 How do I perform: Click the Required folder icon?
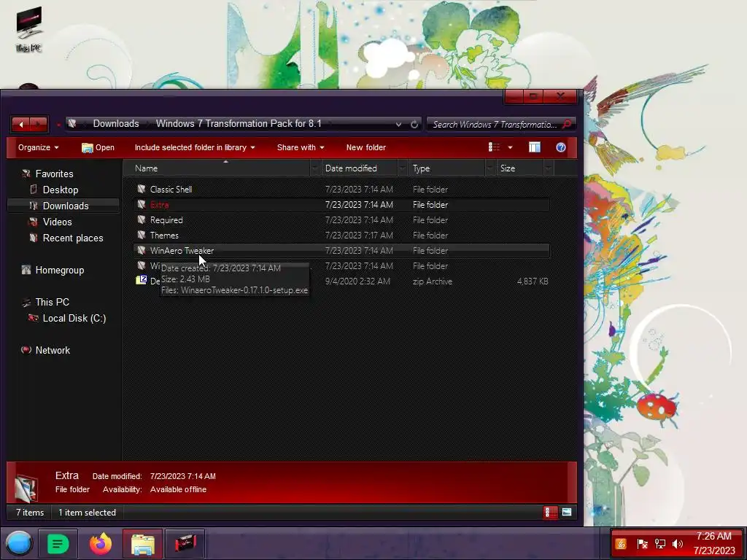pos(141,219)
